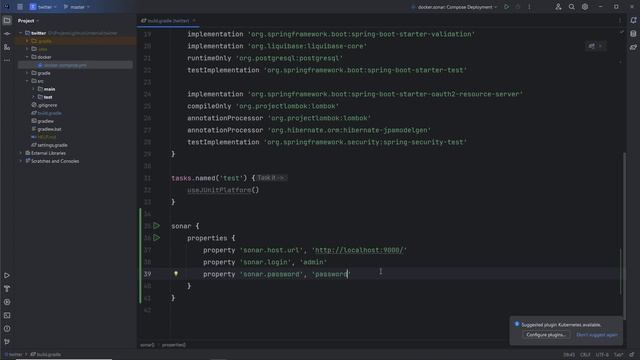640x360 pixels.
Task: Expand the test source folder
Action: [x=33, y=97]
